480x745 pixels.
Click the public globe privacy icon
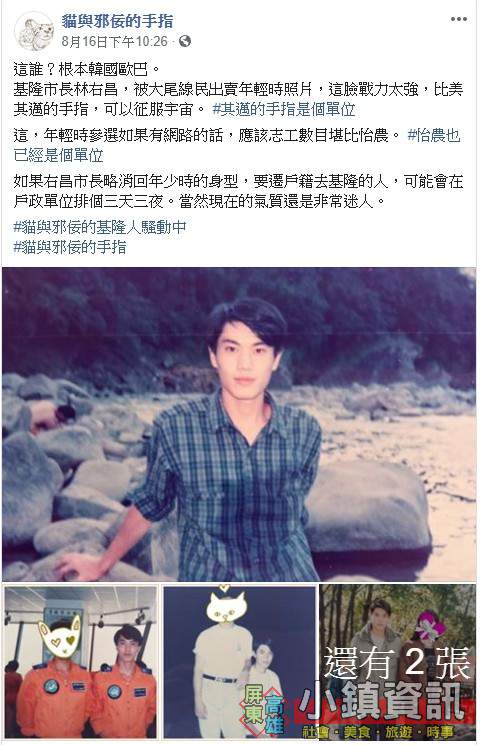pos(185,41)
